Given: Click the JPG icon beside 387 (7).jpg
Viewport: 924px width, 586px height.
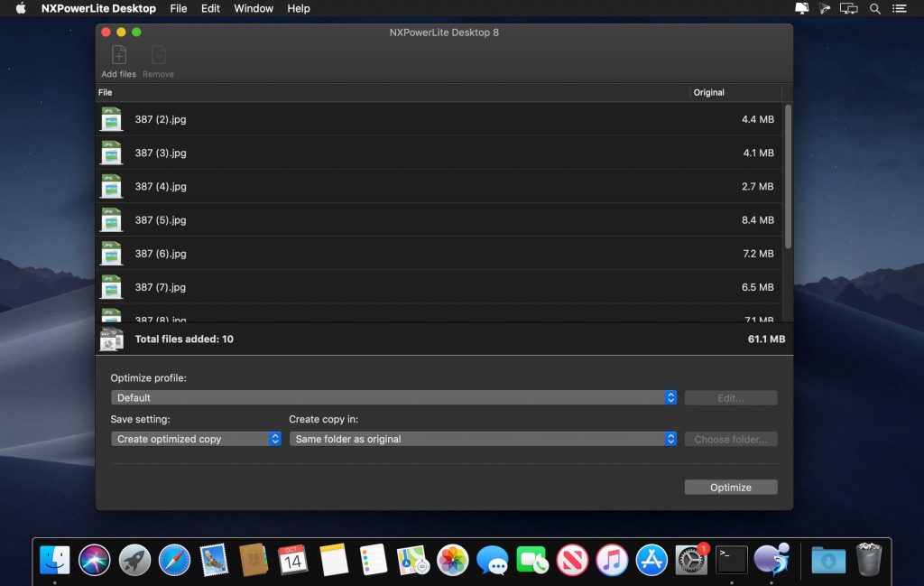Looking at the screenshot, I should [111, 286].
